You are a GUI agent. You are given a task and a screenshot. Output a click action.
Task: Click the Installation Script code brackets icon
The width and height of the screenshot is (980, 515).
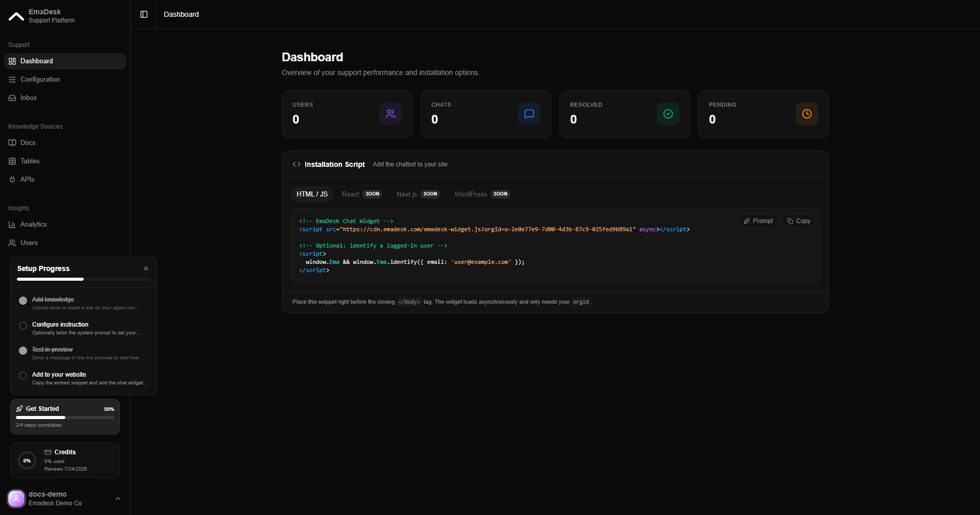point(297,164)
